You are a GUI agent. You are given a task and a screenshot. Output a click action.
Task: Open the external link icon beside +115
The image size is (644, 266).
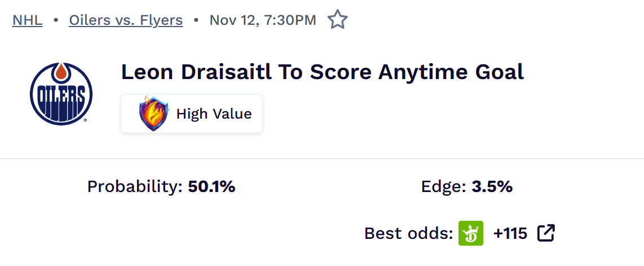click(x=546, y=233)
